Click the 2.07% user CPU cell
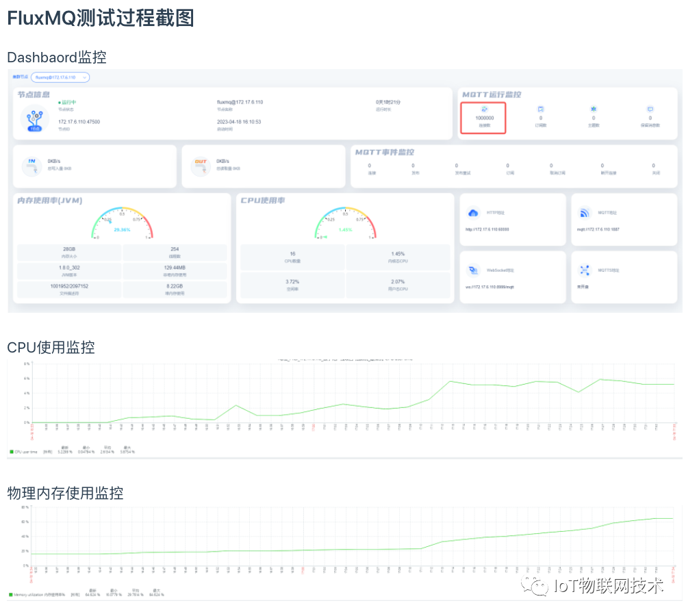This screenshot has height=616, width=686. pyautogui.click(x=398, y=285)
